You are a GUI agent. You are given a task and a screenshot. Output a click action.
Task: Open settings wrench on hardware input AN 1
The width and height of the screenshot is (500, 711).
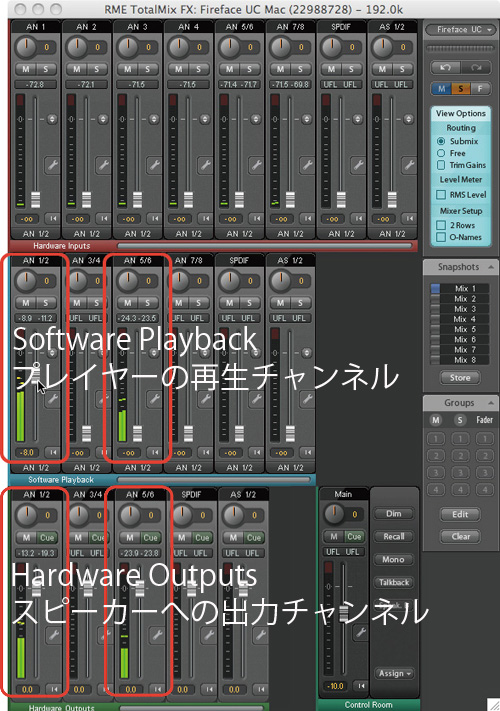[x=53, y=165]
